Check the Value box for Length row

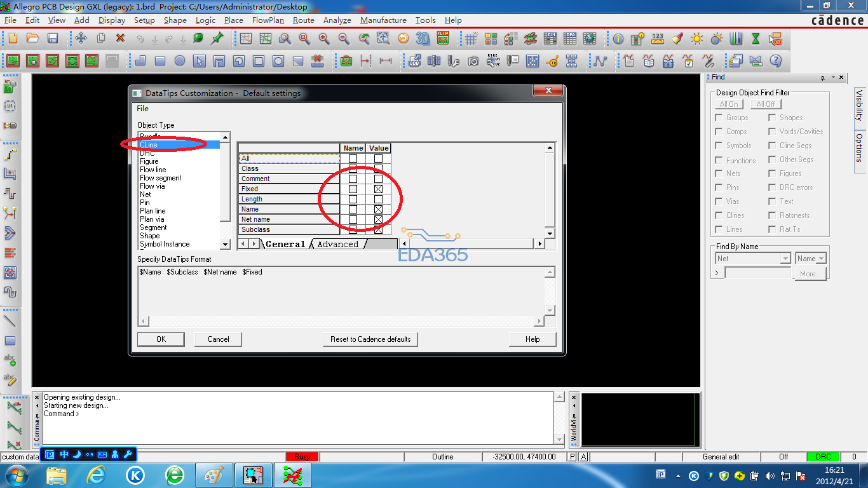coord(379,199)
